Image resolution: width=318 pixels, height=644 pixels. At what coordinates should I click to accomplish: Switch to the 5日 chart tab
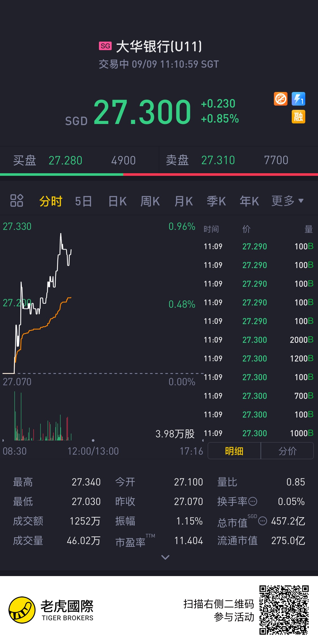pos(83,201)
